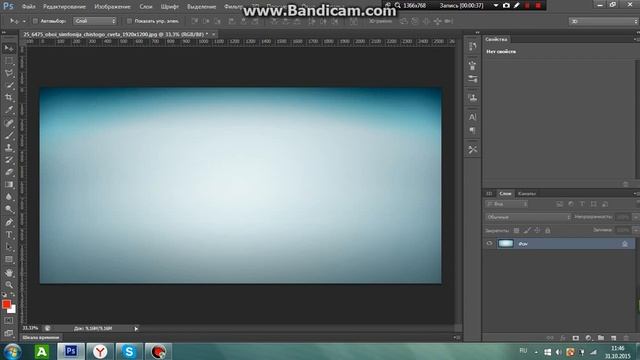
Task: Open the Обычные blend mode dropdown
Action: point(528,217)
